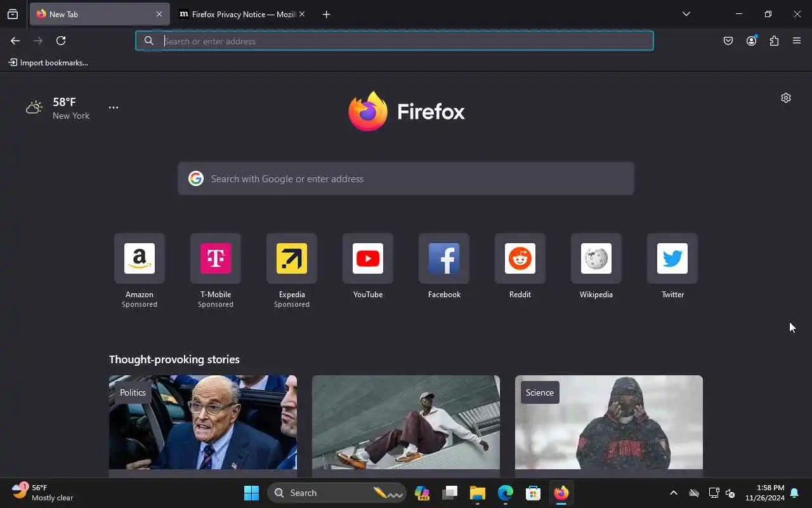Click the Thought-provoking stories heading

click(174, 359)
